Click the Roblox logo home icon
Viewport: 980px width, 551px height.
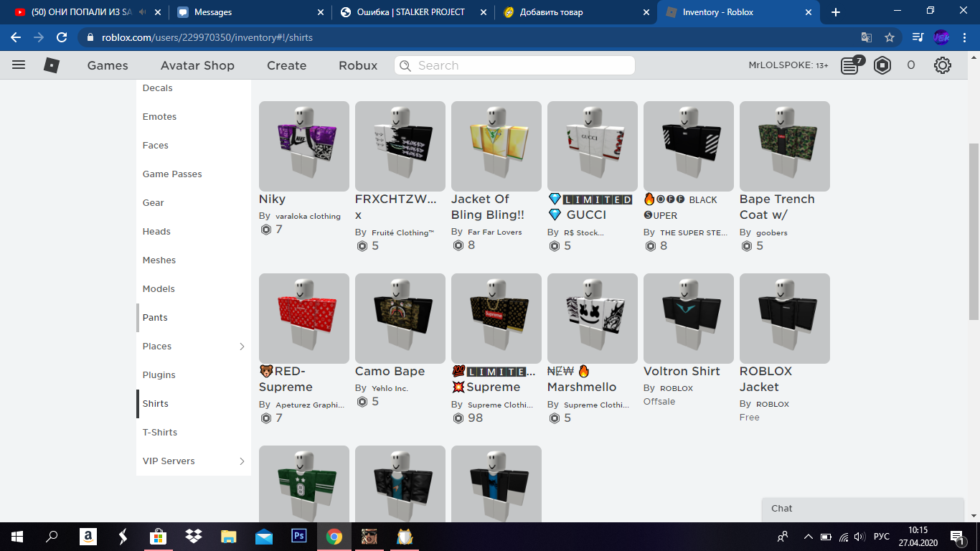pos(52,65)
